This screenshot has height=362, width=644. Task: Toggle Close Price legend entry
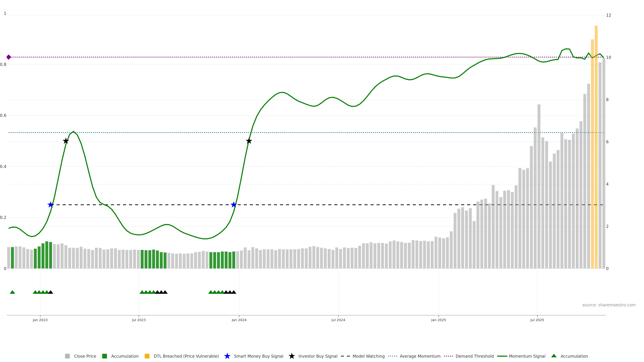(85, 356)
